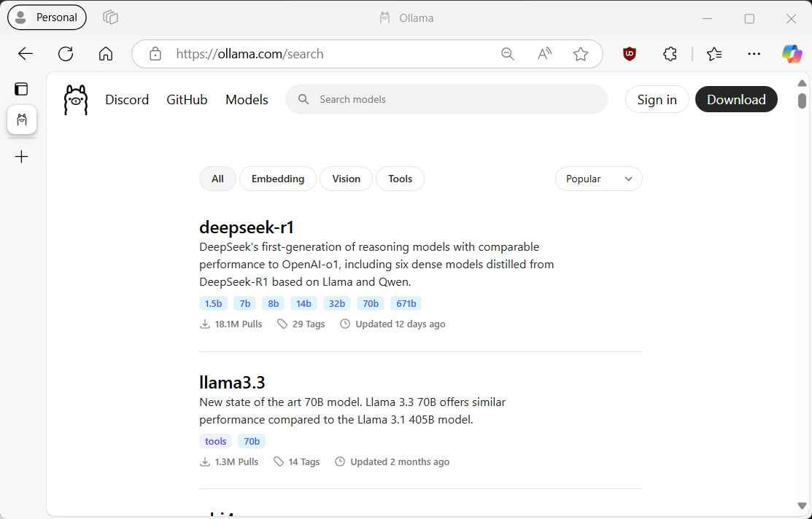The width and height of the screenshot is (812, 519).
Task: Open the Discord link
Action: (x=127, y=100)
